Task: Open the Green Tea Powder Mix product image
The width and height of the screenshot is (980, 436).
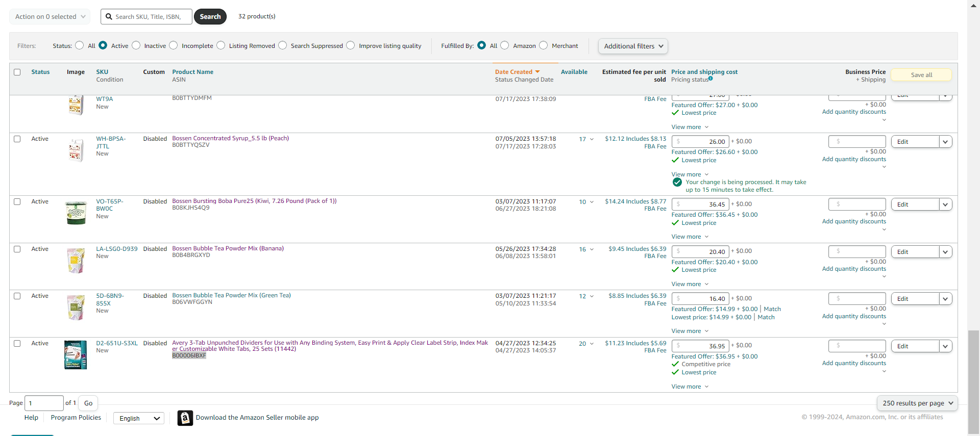Action: 76,307
